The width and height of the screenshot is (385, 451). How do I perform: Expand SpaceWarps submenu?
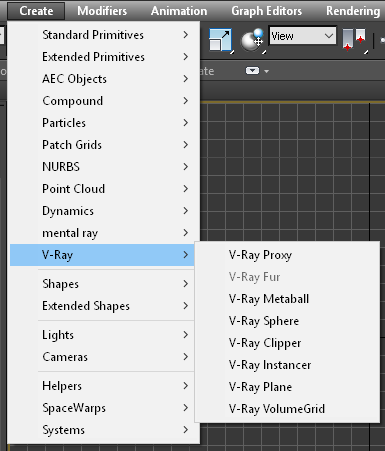102,408
